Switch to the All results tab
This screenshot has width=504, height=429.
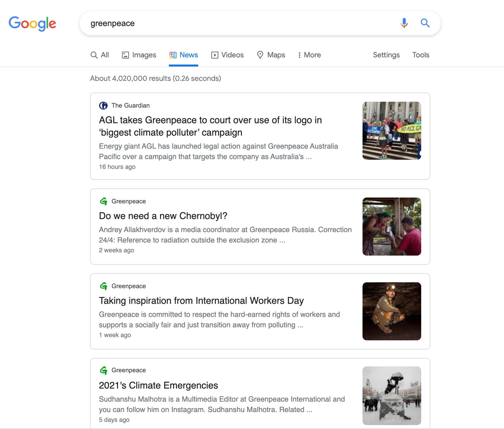(99, 55)
